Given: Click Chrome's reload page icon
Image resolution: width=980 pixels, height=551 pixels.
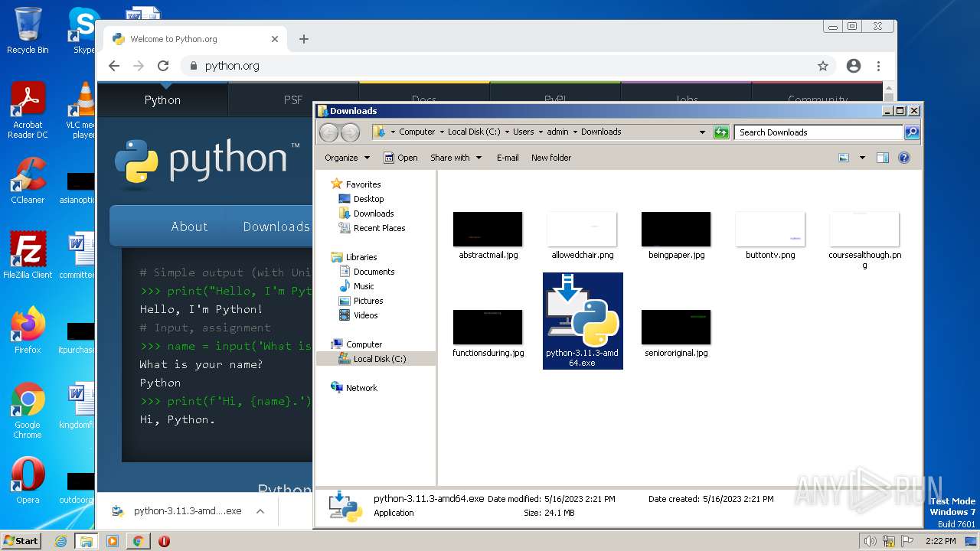Looking at the screenshot, I should 163,66.
